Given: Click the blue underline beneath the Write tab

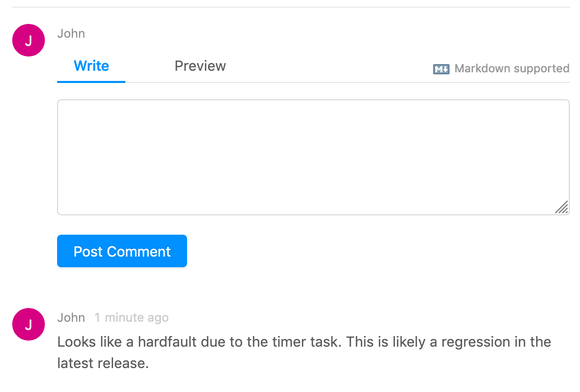Looking at the screenshot, I should coord(91,81).
